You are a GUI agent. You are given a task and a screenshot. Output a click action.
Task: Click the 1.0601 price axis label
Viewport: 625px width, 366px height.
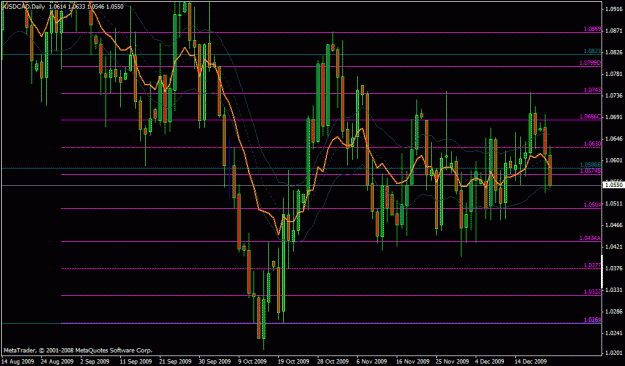(x=613, y=160)
